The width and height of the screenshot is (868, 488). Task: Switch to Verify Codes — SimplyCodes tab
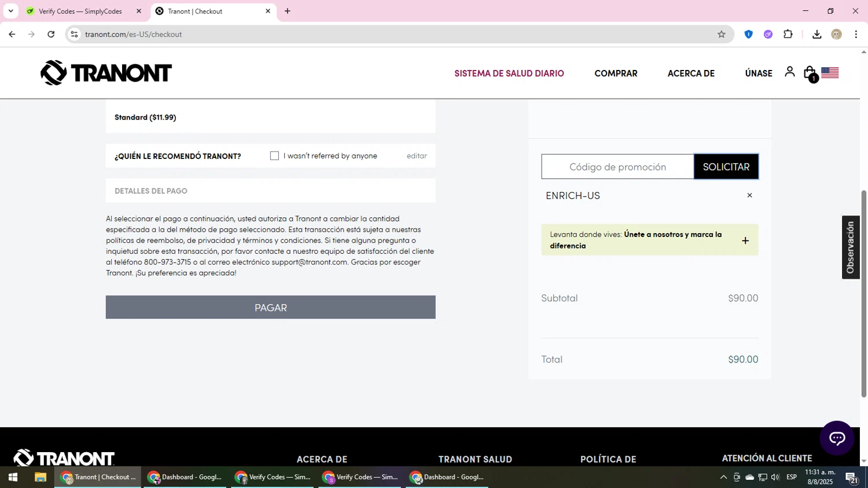80,11
